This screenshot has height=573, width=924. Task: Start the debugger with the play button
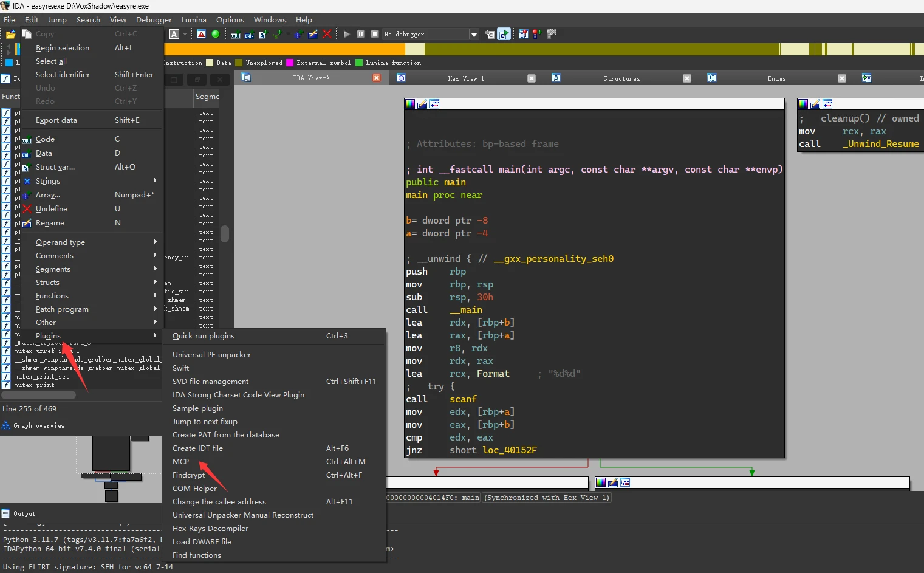click(347, 34)
